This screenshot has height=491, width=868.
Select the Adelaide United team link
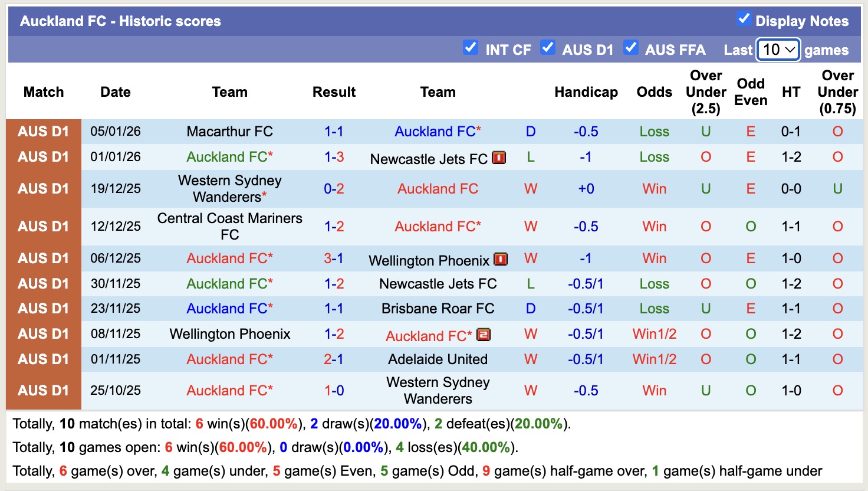pos(438,359)
